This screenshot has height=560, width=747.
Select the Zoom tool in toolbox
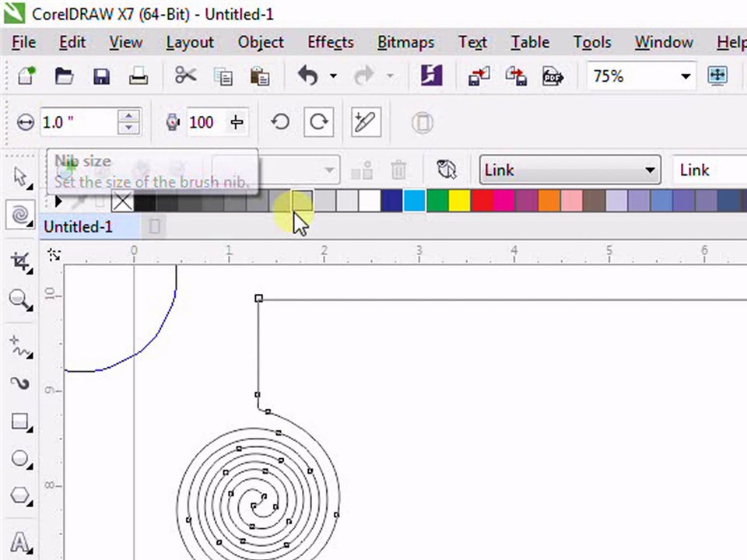(20, 300)
